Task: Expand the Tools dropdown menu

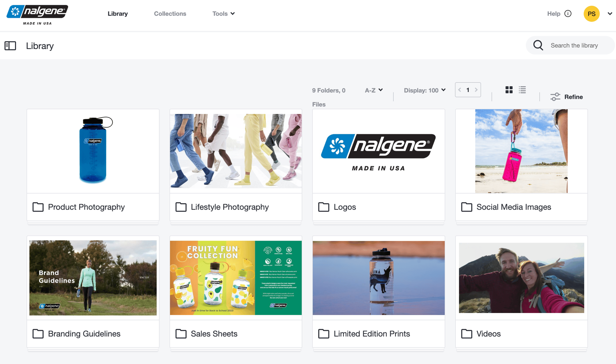Action: [224, 14]
